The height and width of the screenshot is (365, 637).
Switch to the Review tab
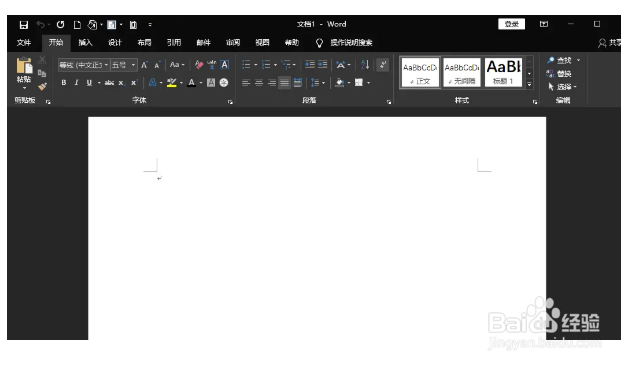(x=233, y=43)
